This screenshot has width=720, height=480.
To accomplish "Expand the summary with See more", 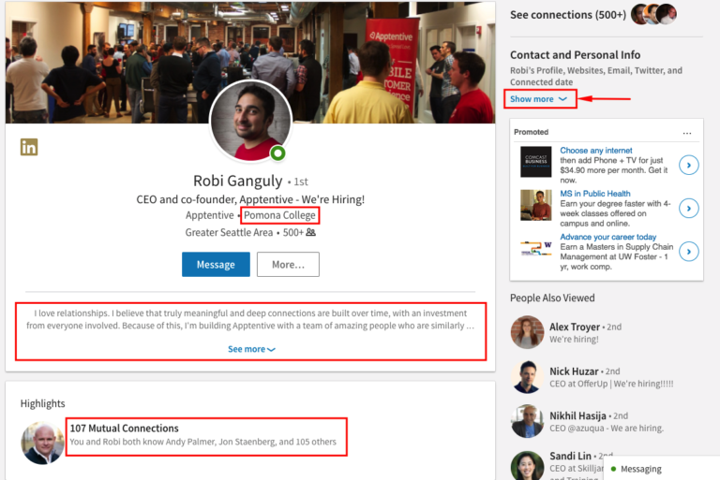I will (x=251, y=349).
